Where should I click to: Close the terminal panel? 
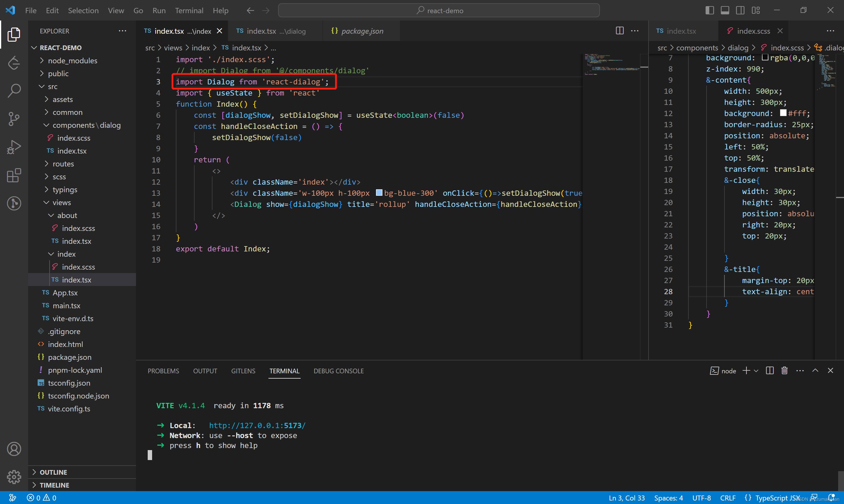pyautogui.click(x=830, y=371)
